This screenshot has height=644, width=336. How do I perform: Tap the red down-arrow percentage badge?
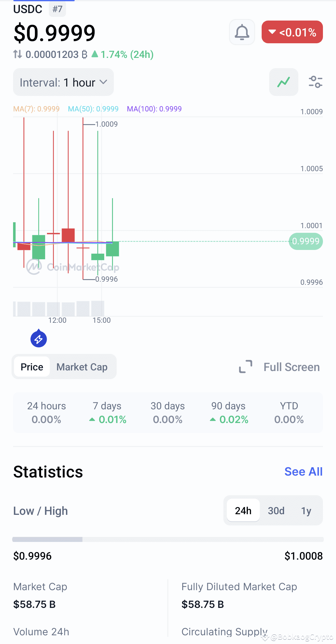pyautogui.click(x=292, y=32)
